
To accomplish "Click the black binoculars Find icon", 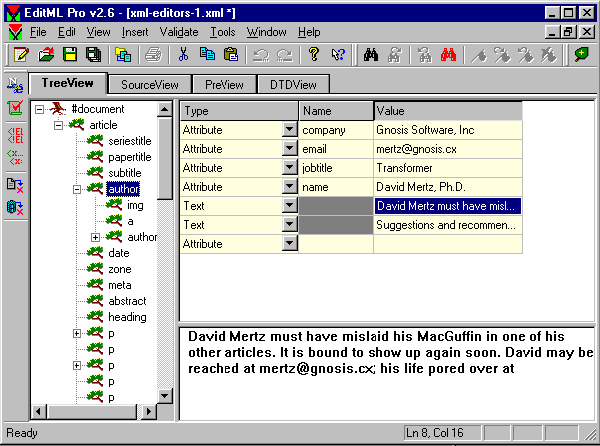I will [x=371, y=55].
